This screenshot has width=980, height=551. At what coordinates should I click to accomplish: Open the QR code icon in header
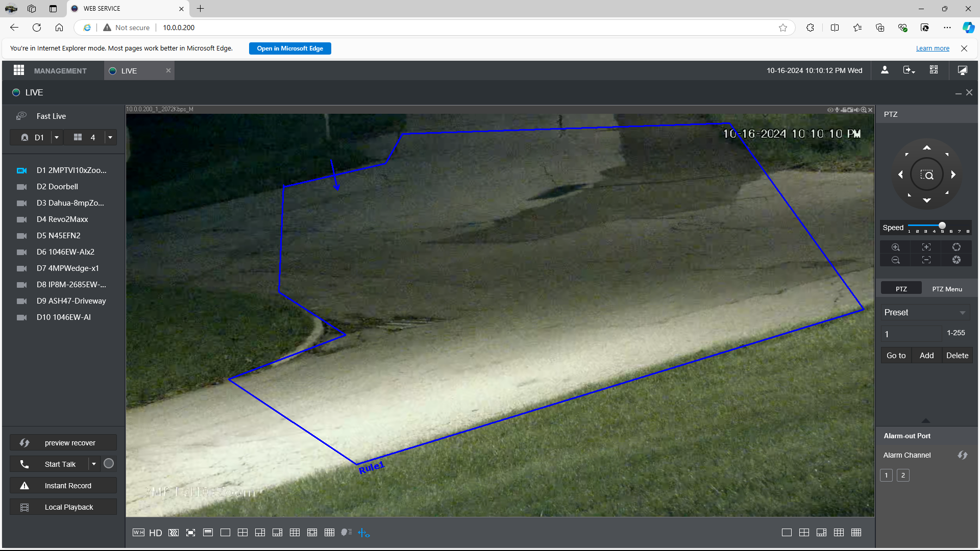934,70
